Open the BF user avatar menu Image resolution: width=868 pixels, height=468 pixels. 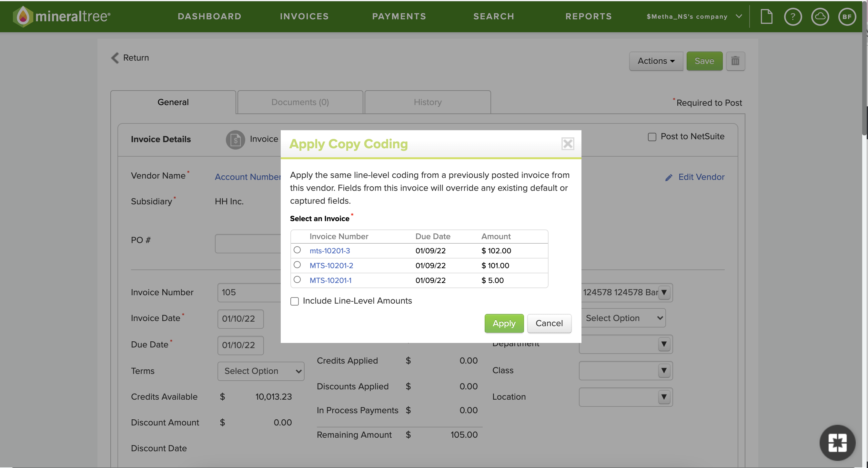[x=847, y=16]
